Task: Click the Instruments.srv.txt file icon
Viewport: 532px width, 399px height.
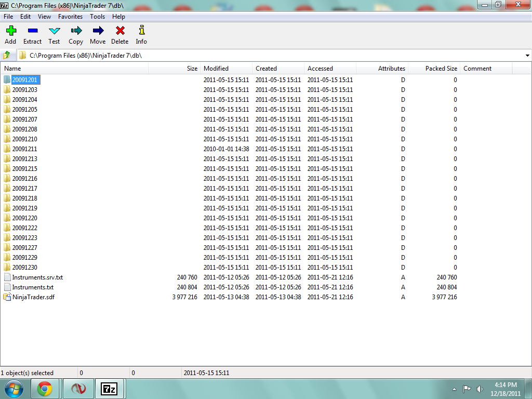Action: [x=7, y=277]
